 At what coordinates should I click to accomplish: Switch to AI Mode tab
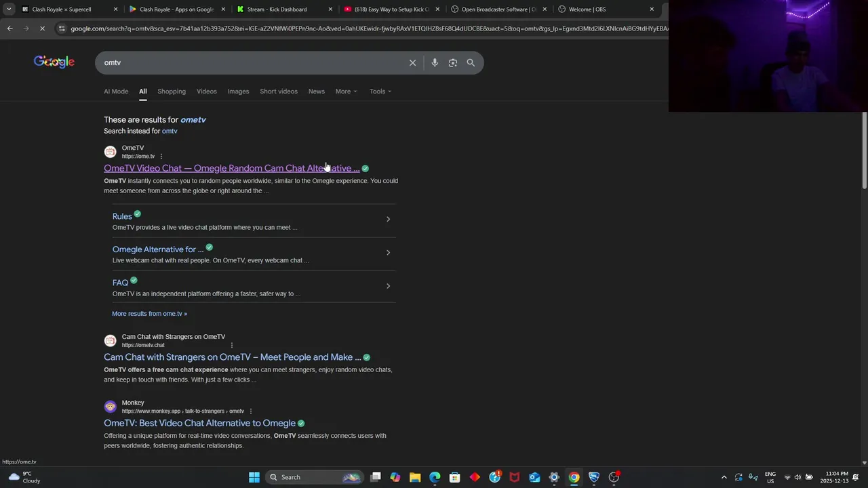coord(116,91)
